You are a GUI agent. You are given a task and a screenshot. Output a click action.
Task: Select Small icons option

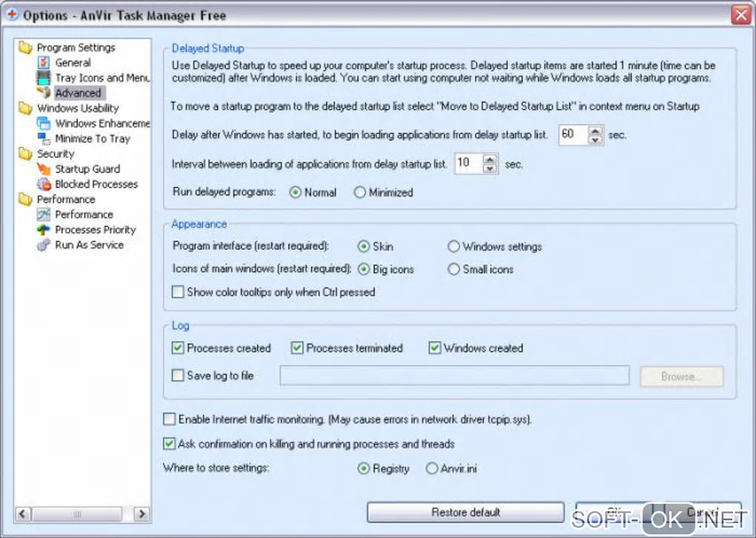[x=453, y=269]
